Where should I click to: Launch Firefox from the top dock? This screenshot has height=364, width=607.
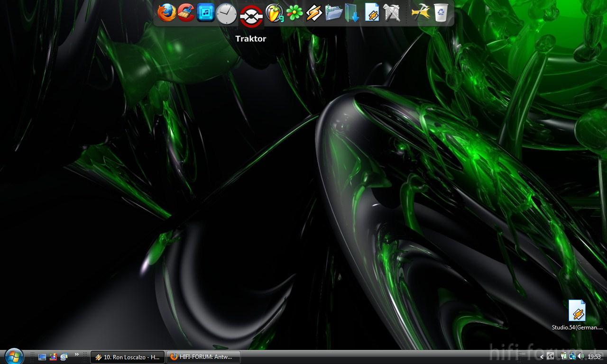pyautogui.click(x=166, y=13)
